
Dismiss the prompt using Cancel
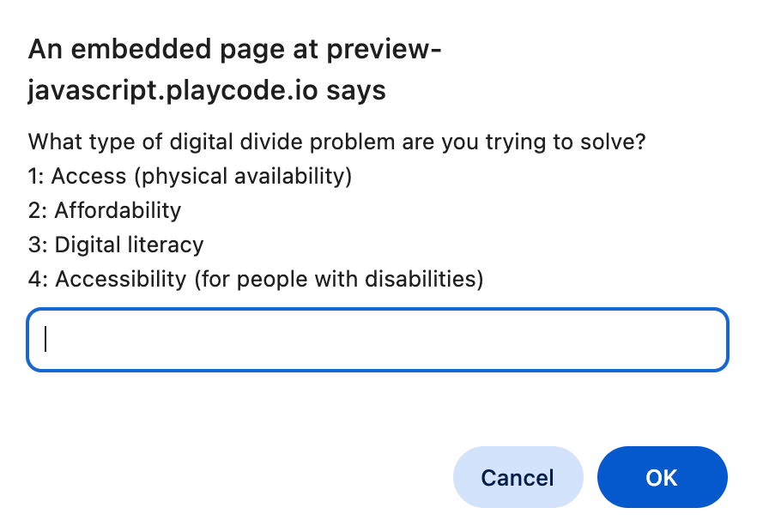(518, 477)
